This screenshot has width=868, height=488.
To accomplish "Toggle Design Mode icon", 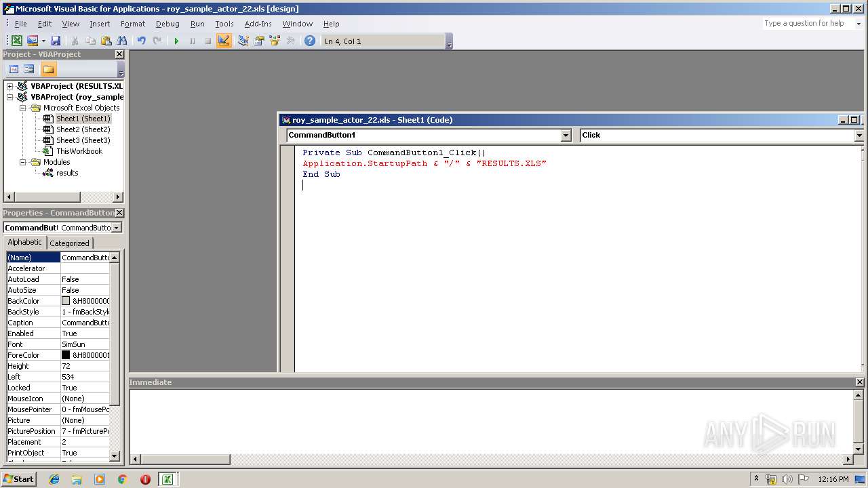I will pos(224,41).
